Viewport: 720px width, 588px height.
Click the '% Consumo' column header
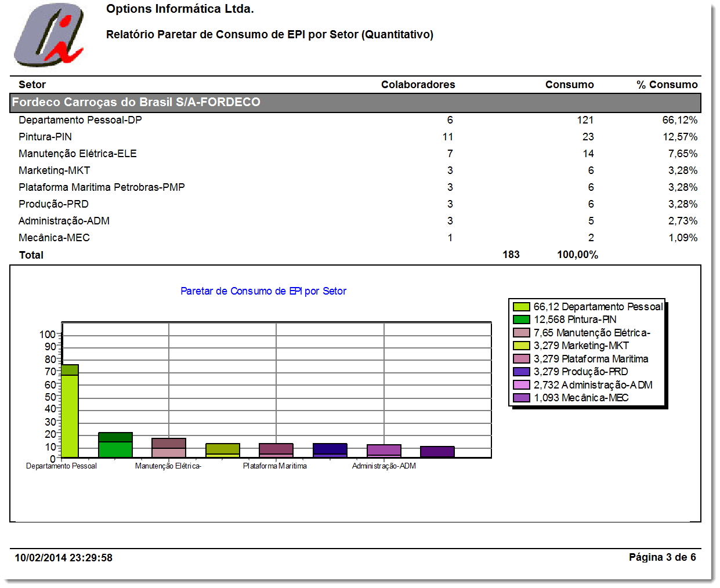tap(667, 85)
